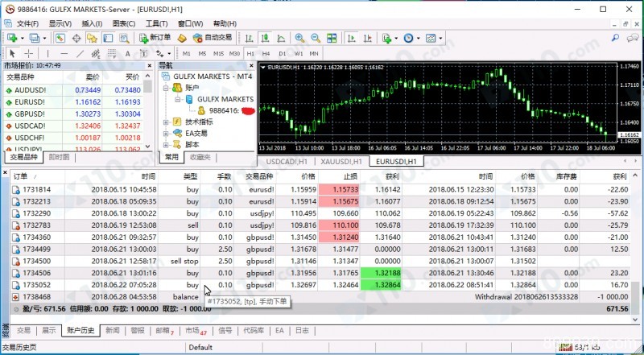Select the text A tool
644x355 pixels.
(128, 53)
